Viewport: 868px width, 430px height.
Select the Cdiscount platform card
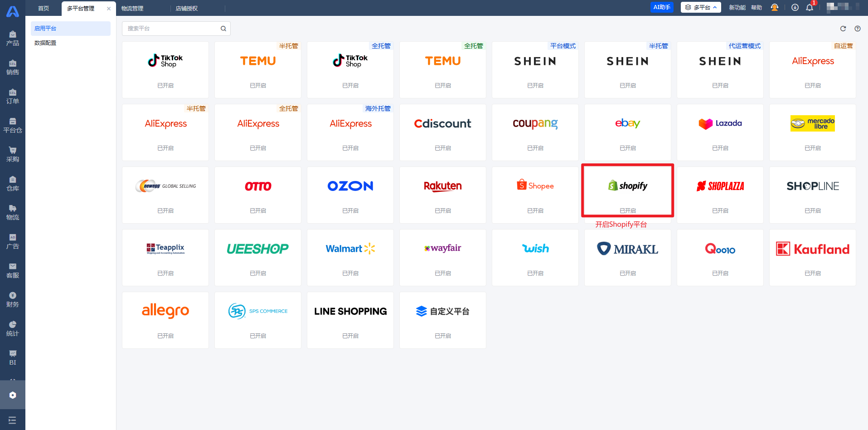pos(443,132)
